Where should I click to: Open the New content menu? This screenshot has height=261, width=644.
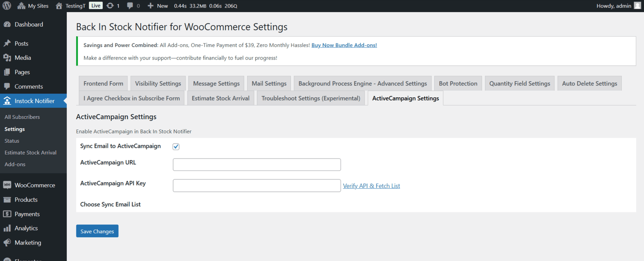158,6
